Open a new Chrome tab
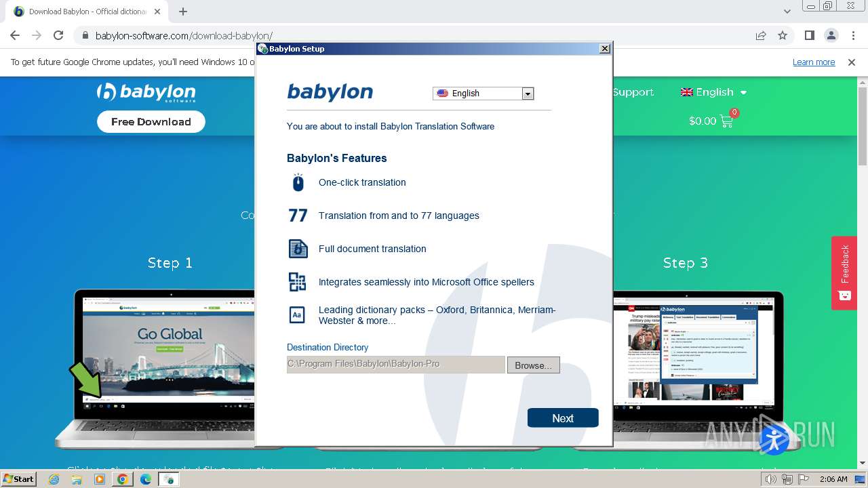This screenshot has width=868, height=488. [183, 12]
